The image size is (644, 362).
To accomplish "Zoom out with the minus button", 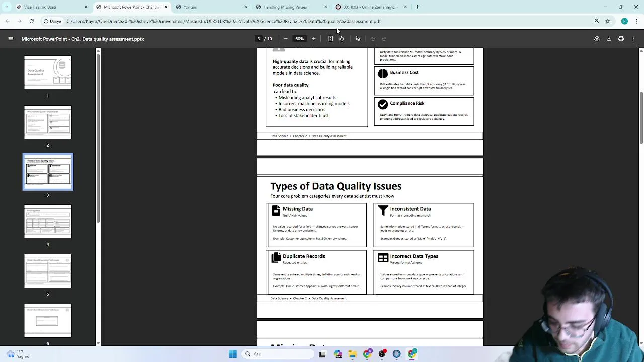I will click(x=285, y=39).
